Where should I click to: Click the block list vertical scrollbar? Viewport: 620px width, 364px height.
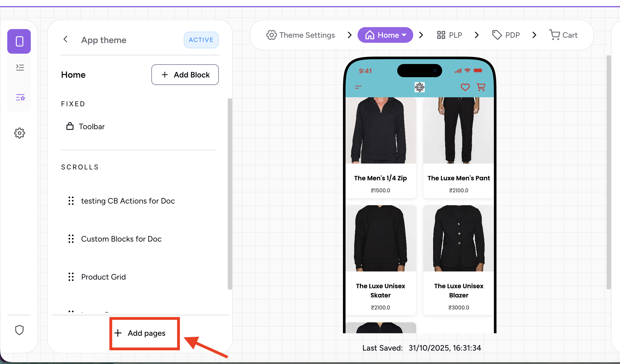coord(230,193)
